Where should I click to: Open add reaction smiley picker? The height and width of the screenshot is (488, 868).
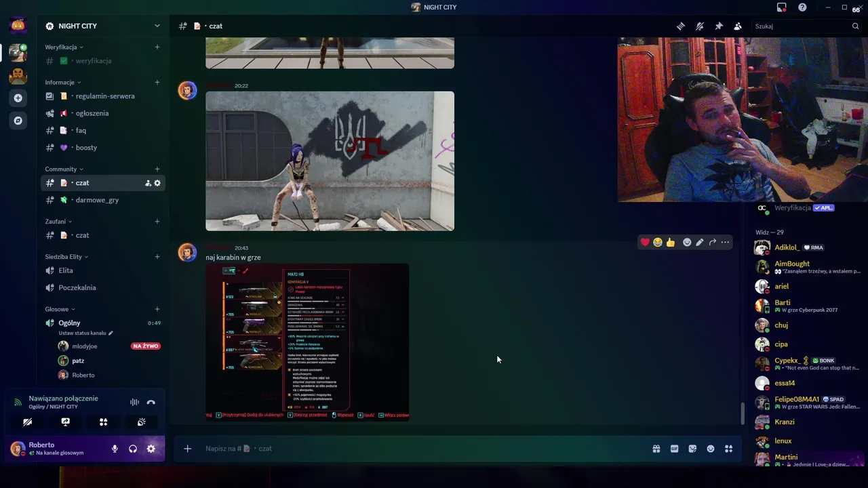click(687, 242)
